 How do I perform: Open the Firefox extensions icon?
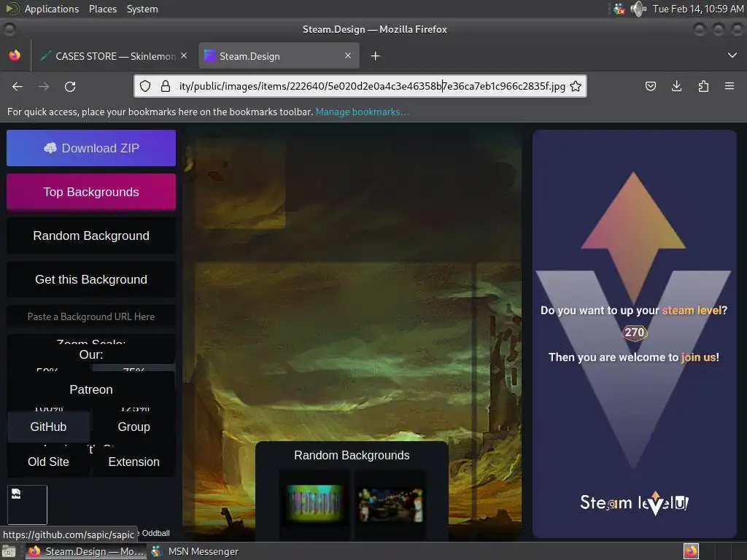(703, 86)
